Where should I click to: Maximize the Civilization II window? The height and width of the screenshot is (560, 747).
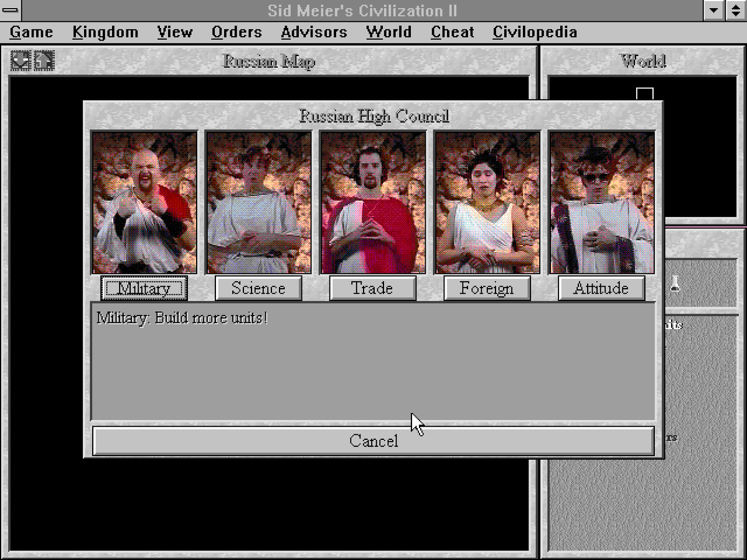point(736,10)
